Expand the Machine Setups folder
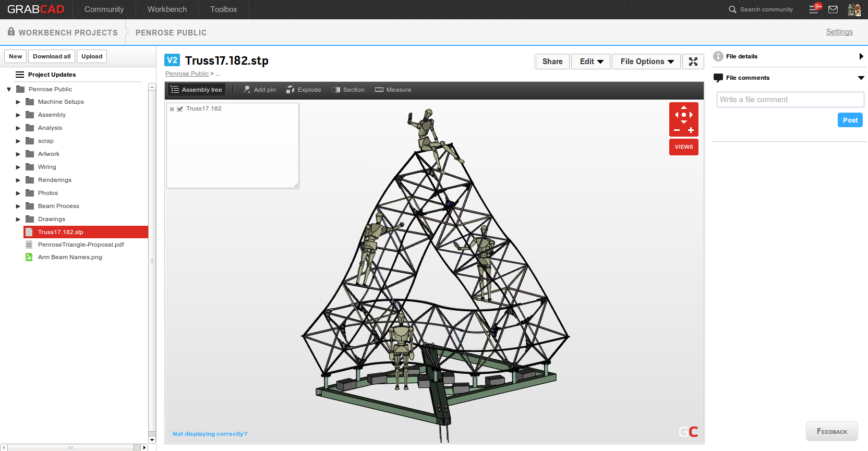This screenshot has width=868, height=451. (x=18, y=102)
